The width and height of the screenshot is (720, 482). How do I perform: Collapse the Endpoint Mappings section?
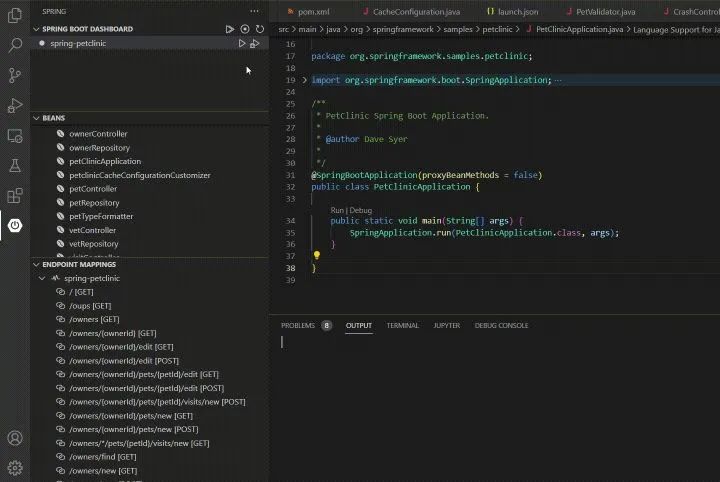point(36,264)
